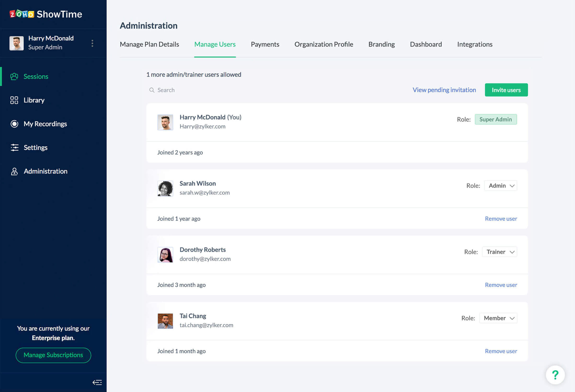The image size is (575, 392).
Task: Click 'Joined 3 month ago' text
Action: click(181, 285)
